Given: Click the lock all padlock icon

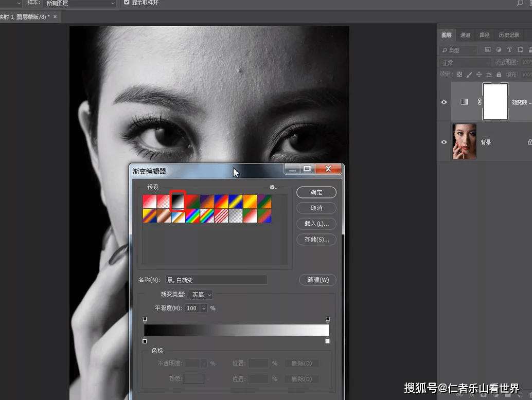Looking at the screenshot, I should [499, 74].
